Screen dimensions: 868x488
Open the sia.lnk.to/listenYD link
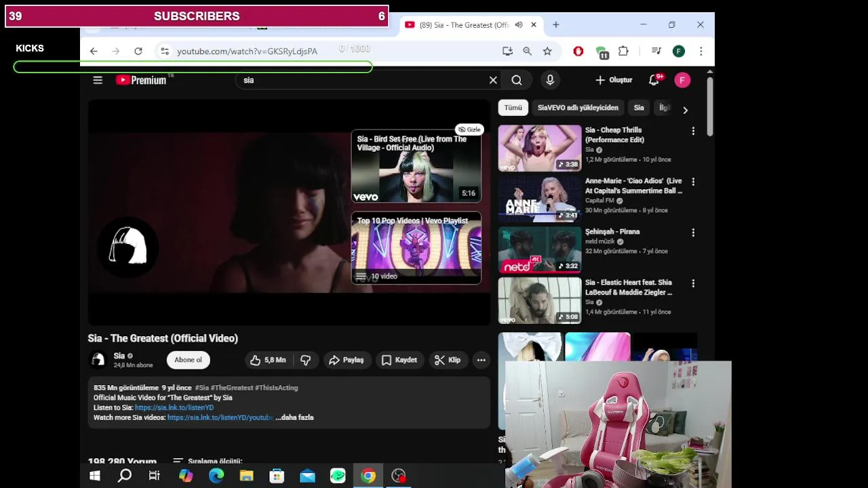click(174, 407)
